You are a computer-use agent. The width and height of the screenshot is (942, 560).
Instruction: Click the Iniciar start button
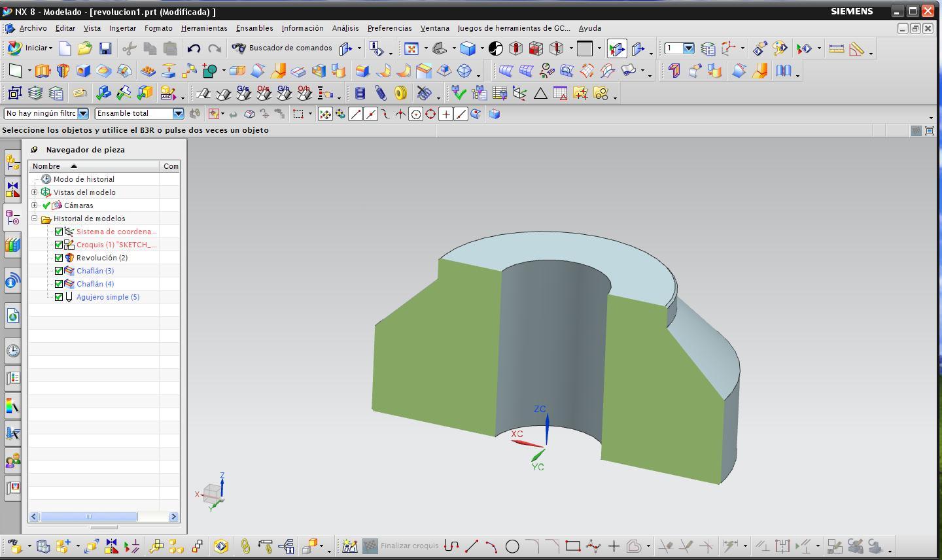pos(30,48)
